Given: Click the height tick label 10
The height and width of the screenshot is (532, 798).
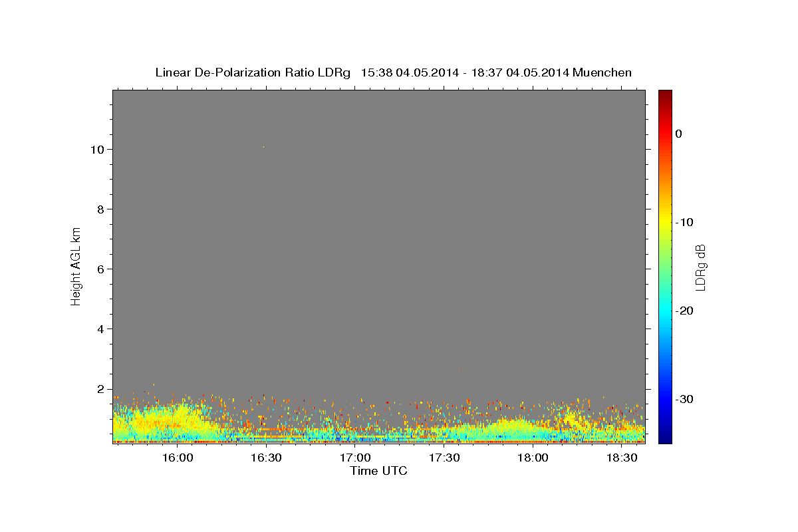Looking at the screenshot, I should pyautogui.click(x=98, y=150).
